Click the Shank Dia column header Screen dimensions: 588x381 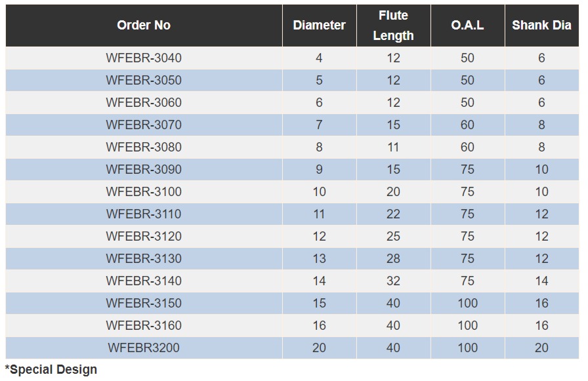click(541, 26)
